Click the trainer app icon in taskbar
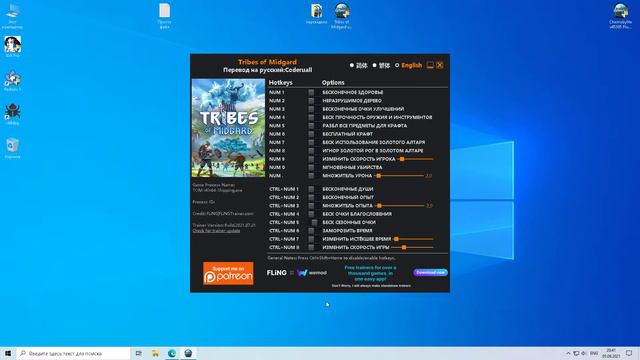 point(188,353)
